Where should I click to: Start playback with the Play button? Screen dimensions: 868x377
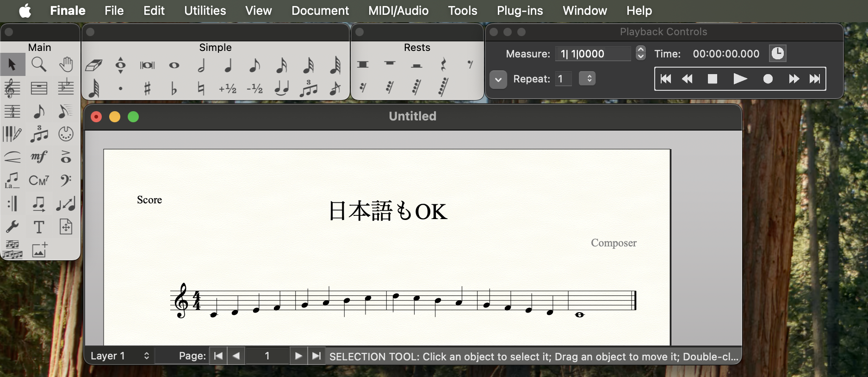click(x=740, y=79)
